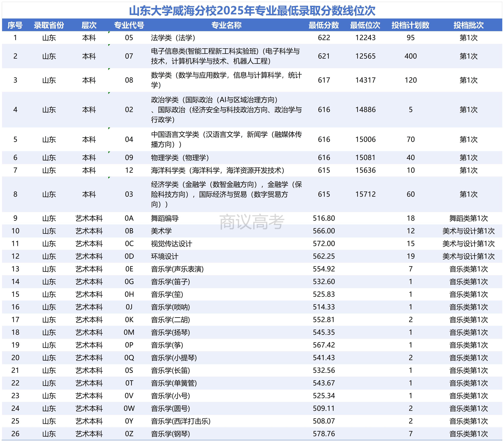This screenshot has height=442, width=504.
Task: Click the score 578.76
Action: tap(324, 434)
